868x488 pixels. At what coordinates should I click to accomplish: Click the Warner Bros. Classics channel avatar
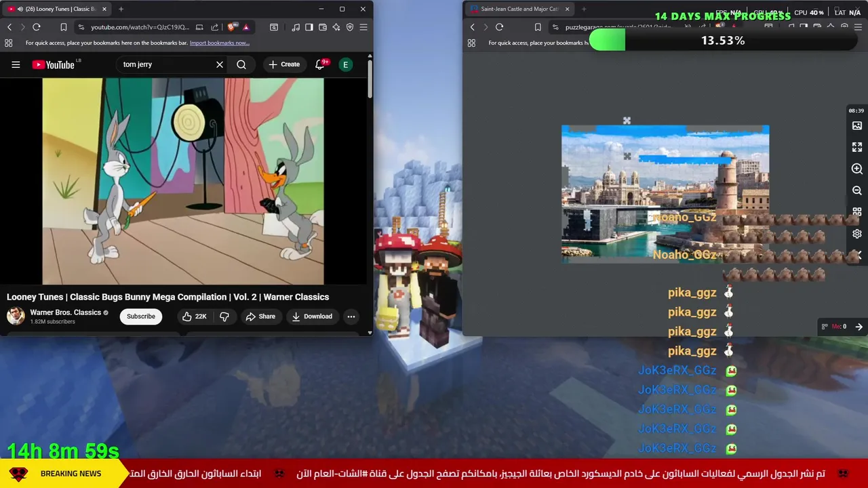pyautogui.click(x=16, y=316)
